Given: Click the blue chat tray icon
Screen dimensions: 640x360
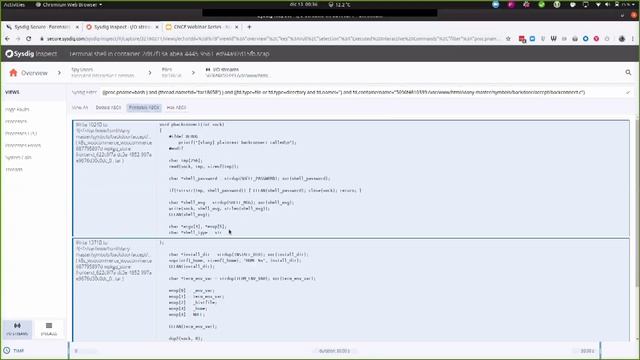Looking at the screenshot, I should tap(496, 4).
